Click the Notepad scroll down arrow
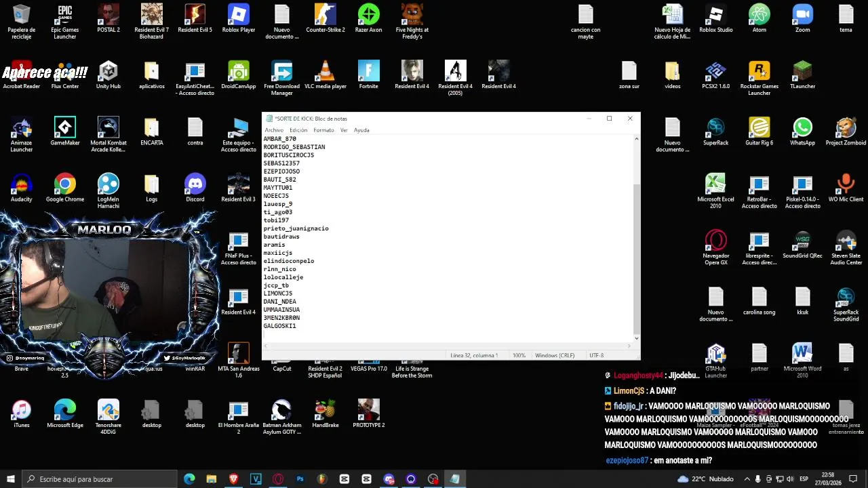 [636, 338]
